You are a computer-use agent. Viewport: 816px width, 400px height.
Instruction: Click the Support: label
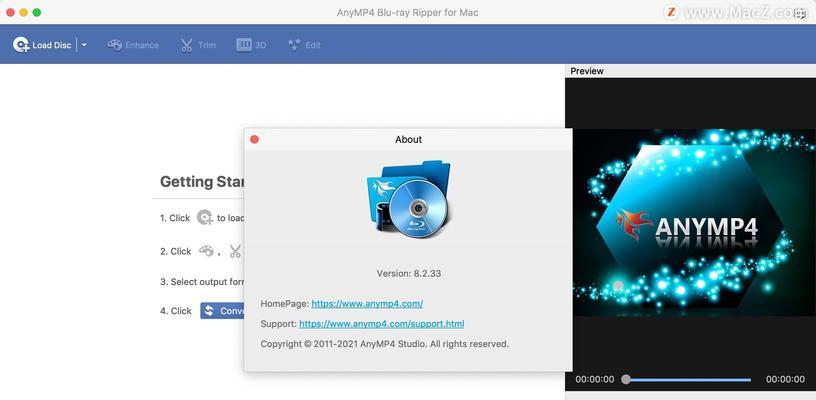coord(278,324)
